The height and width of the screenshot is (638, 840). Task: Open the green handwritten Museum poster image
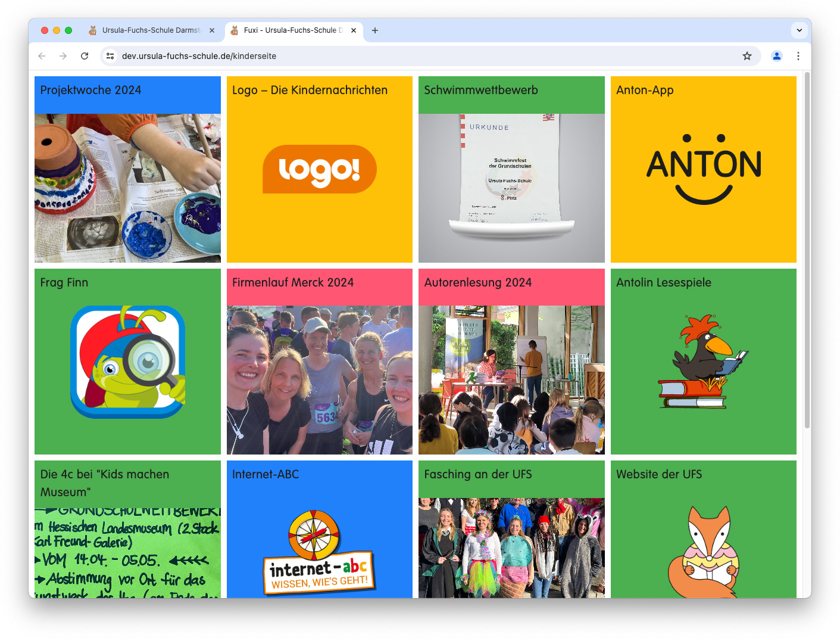pos(127,553)
